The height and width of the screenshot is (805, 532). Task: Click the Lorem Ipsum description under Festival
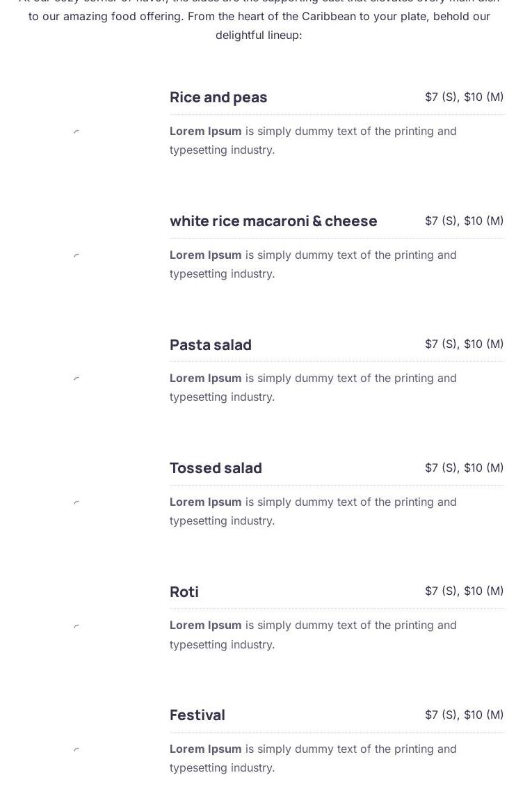313,758
